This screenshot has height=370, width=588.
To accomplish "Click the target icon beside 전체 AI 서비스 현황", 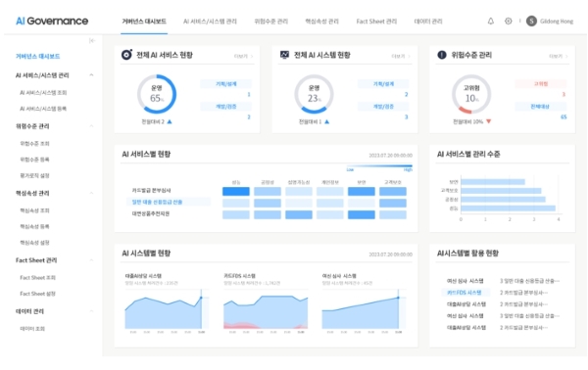I will 126,55.
